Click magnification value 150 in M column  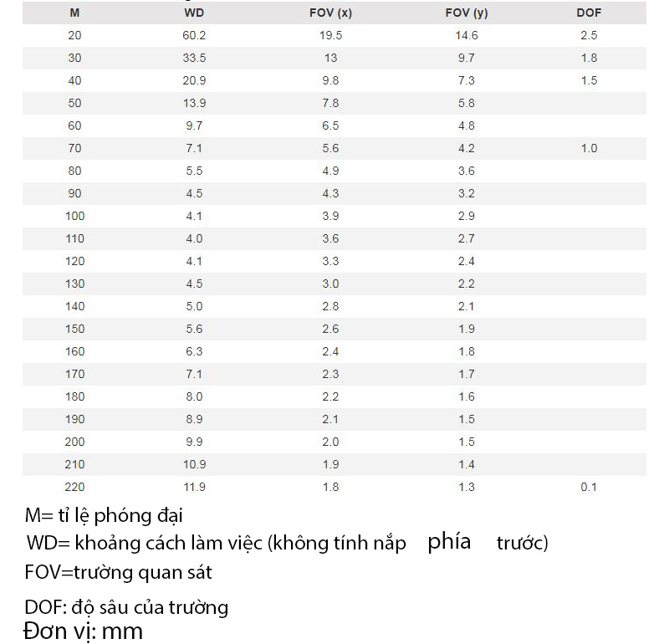pyautogui.click(x=75, y=330)
